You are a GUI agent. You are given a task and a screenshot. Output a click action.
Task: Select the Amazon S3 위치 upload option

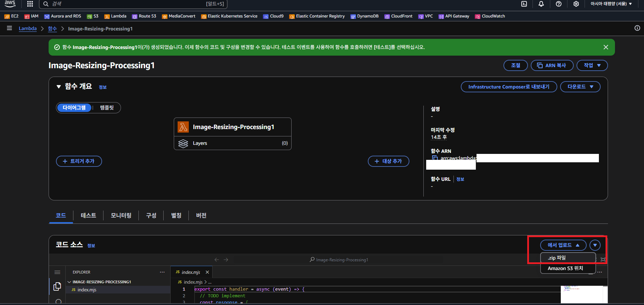click(x=568, y=268)
